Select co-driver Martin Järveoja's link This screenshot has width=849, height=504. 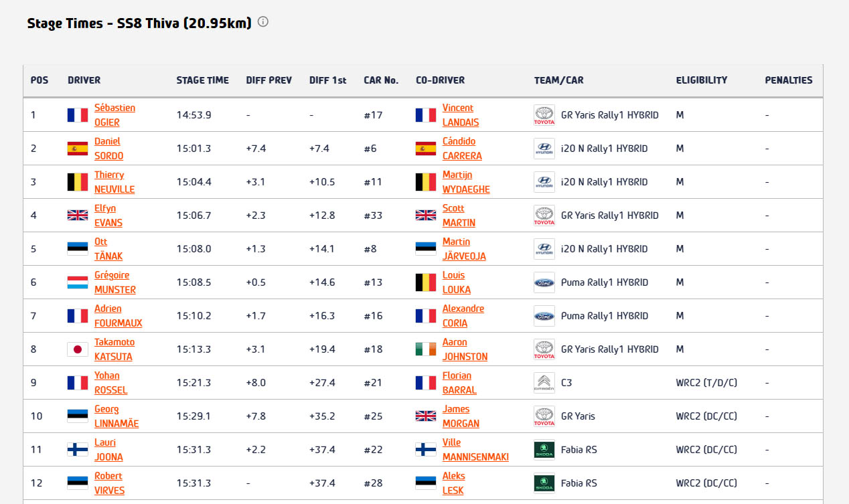click(x=463, y=249)
